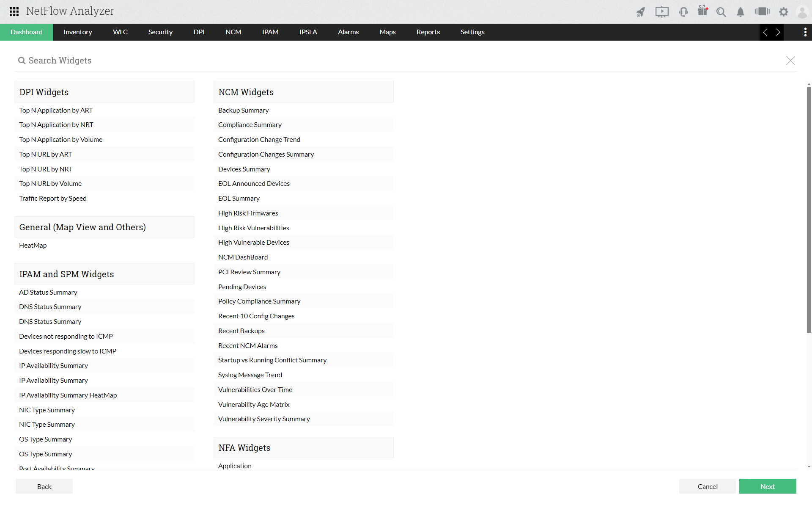Select the HeatMap widget

[x=33, y=246]
